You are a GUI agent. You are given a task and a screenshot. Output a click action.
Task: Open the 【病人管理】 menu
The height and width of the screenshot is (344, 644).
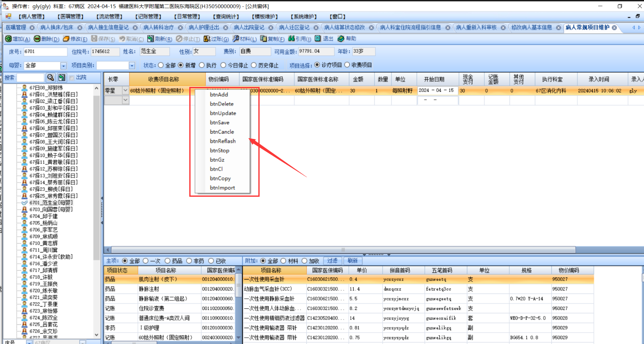point(31,17)
